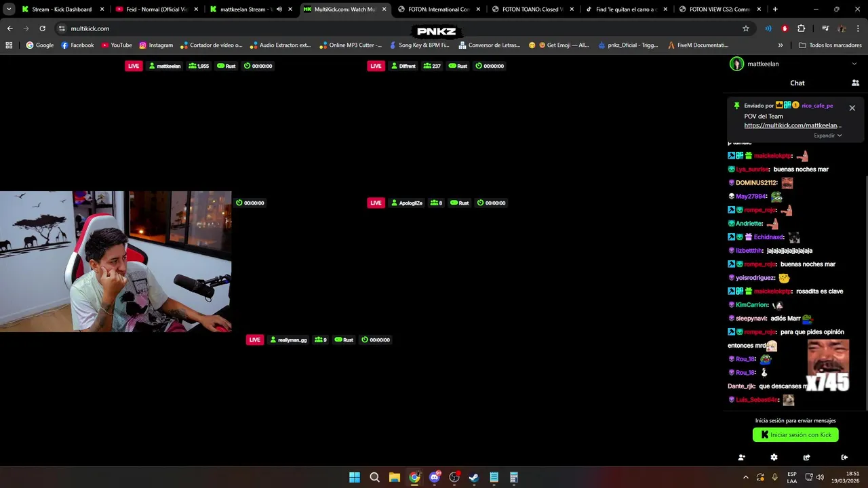Viewport: 868px width, 488px height.
Task: Click the reallyman_gg streamer name label
Action: click(x=288, y=340)
